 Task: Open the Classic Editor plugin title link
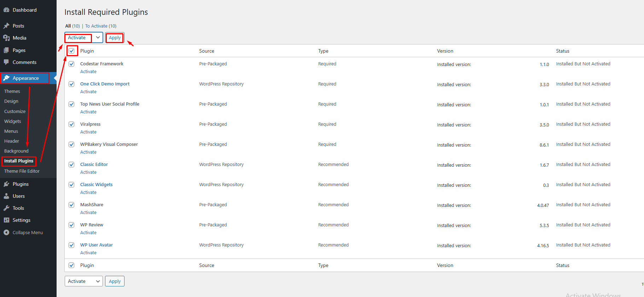click(x=94, y=165)
